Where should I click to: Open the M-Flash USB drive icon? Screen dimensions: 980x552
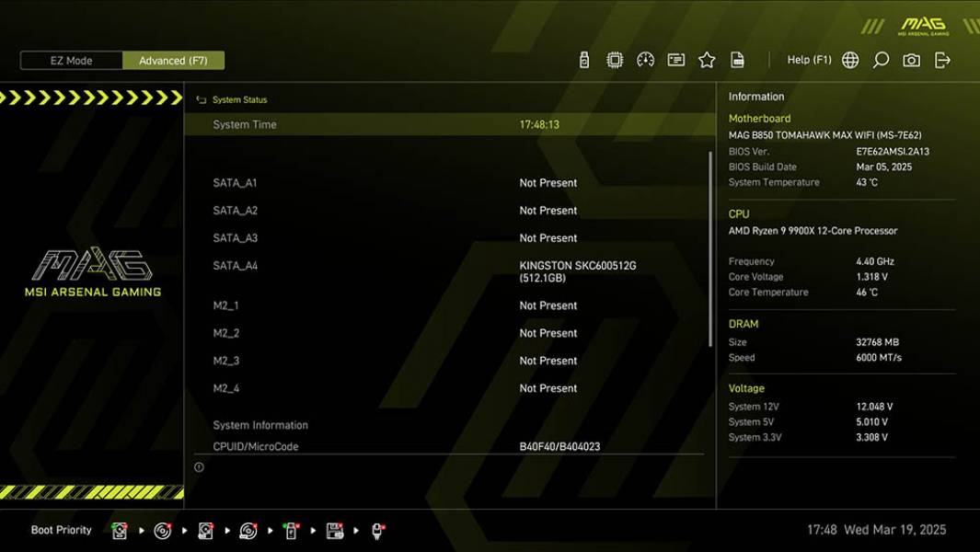583,60
